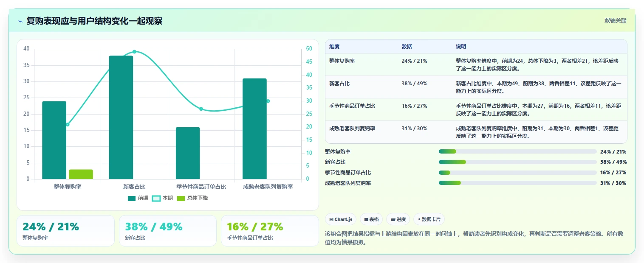The image size is (644, 263).
Task: Toggle the 前期 legend swatch
Action: [x=132, y=198]
